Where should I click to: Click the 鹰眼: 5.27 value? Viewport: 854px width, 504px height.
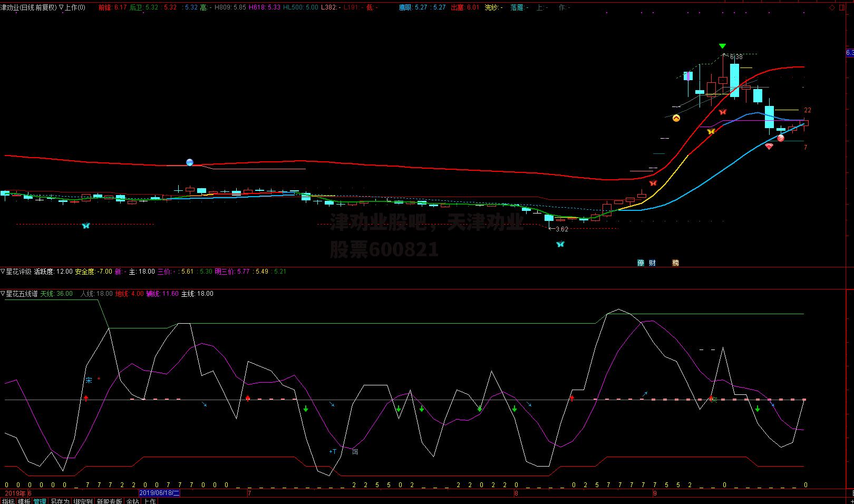click(x=413, y=7)
